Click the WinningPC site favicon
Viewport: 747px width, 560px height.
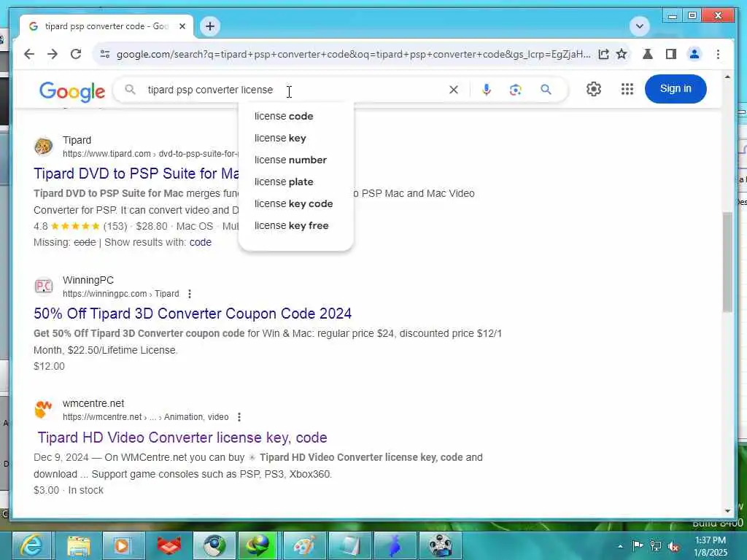43,286
